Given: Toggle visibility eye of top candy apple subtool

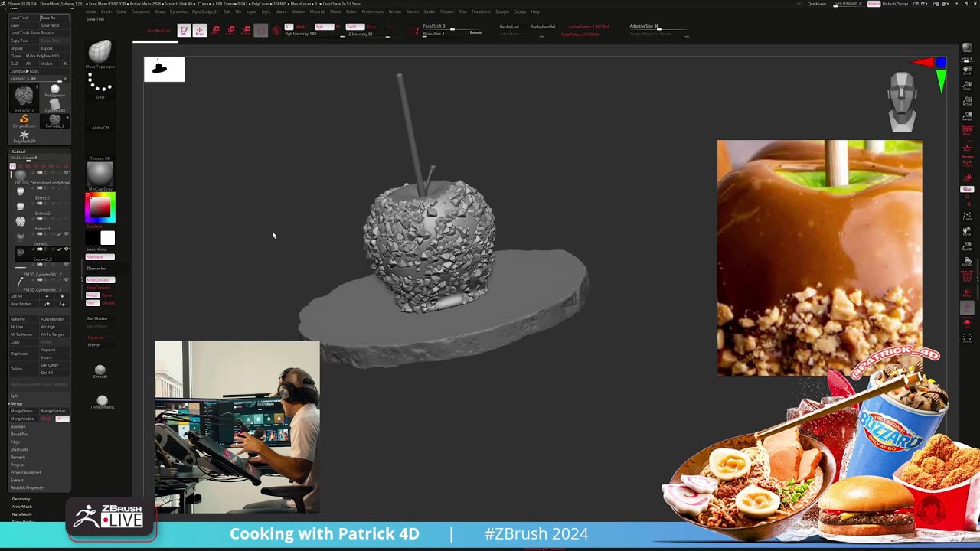Looking at the screenshot, I should coord(66,173).
